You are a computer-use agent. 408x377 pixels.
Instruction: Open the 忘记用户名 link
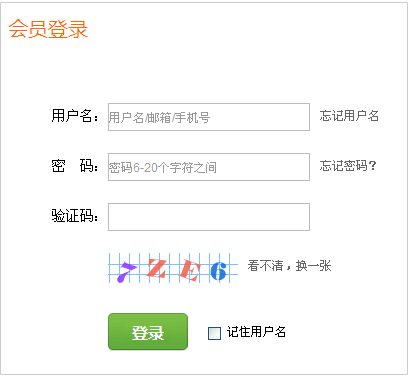point(349,116)
